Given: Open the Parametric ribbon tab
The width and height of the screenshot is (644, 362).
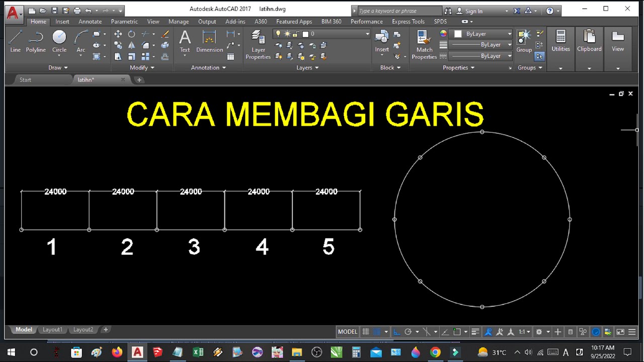Looking at the screenshot, I should click(x=124, y=22).
